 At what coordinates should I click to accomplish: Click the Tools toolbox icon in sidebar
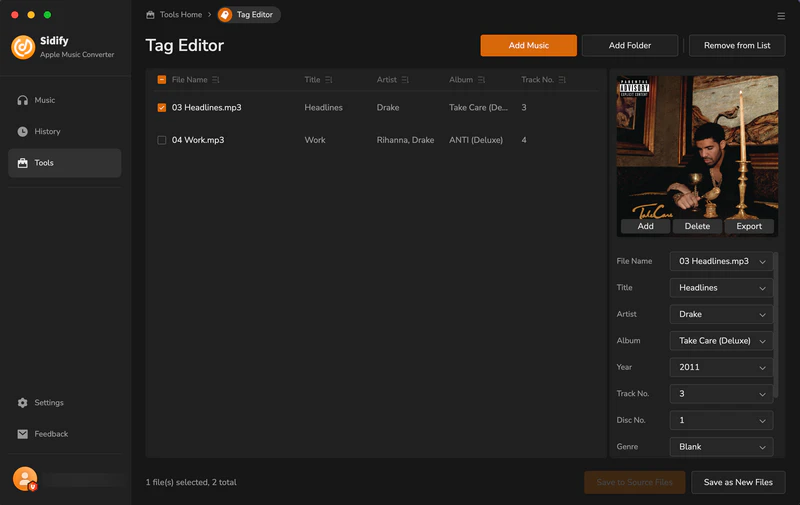22,163
